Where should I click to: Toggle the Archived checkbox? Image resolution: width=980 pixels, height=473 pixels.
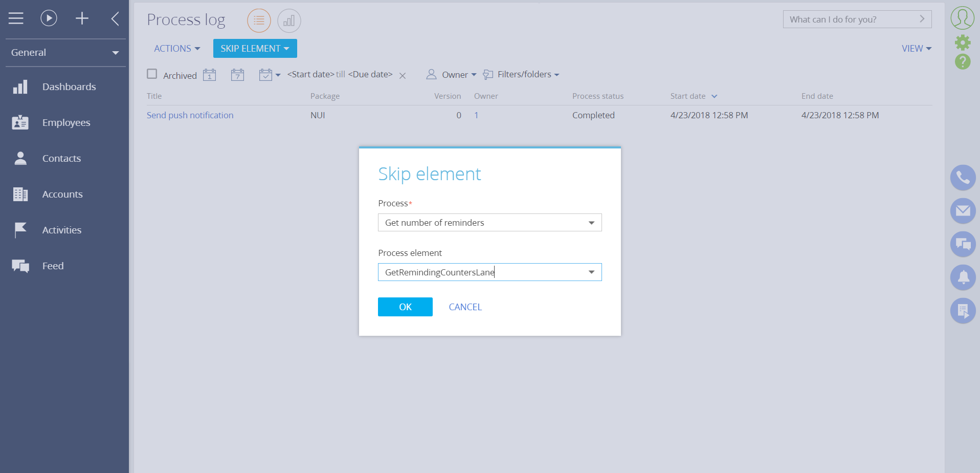pos(152,74)
